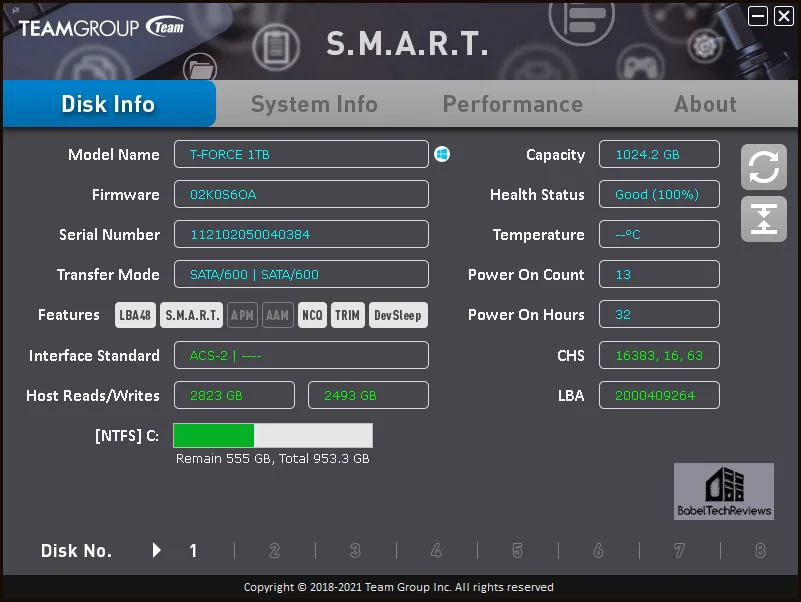Switch to the System Info tab
This screenshot has width=801, height=602.
pyautogui.click(x=314, y=104)
